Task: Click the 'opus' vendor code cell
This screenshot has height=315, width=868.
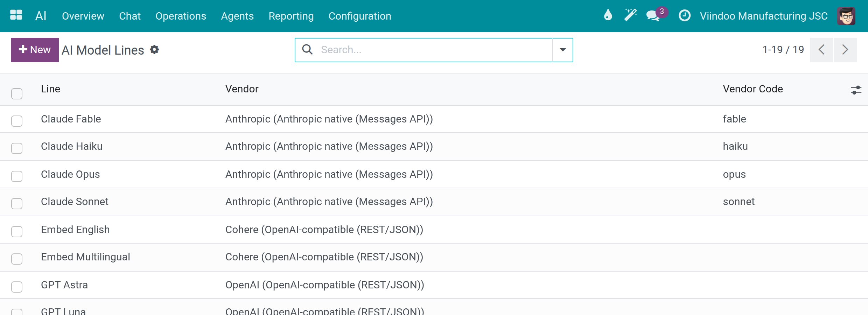Action: [x=734, y=174]
